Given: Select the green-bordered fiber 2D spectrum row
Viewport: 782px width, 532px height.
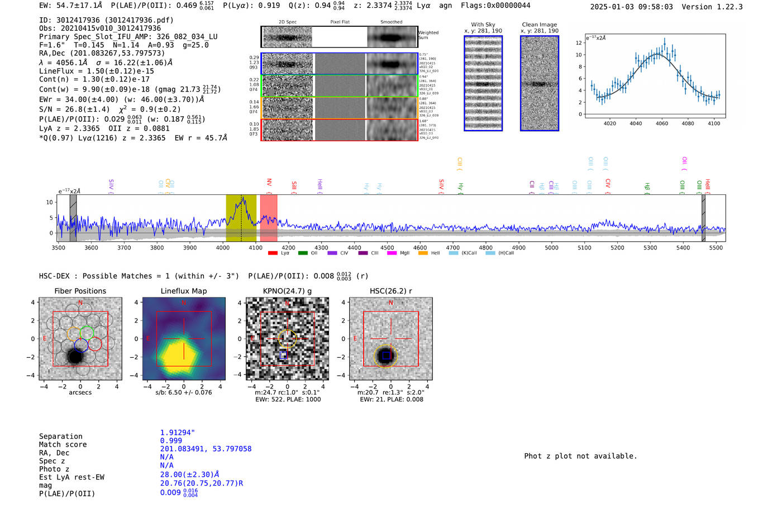Looking at the screenshot, I should pyautogui.click(x=340, y=86).
